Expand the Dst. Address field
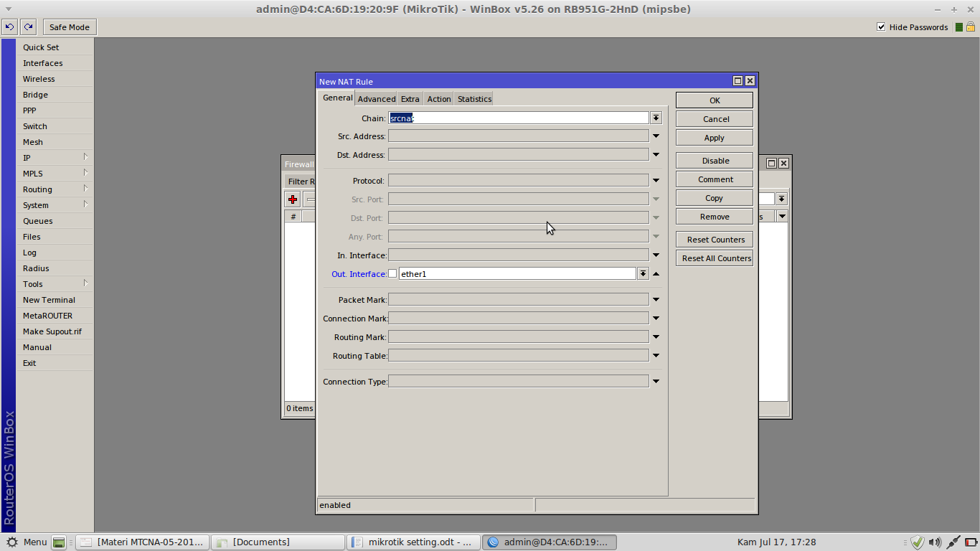The image size is (980, 551). [656, 154]
